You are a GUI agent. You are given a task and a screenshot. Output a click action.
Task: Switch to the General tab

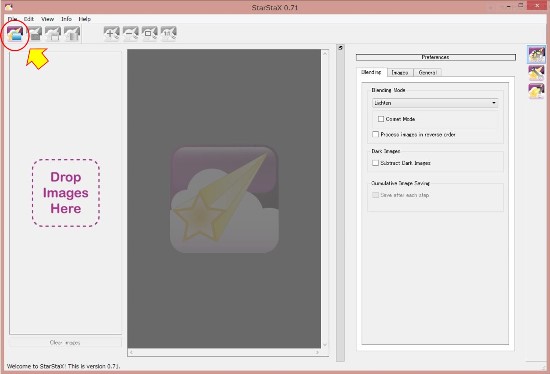click(428, 73)
